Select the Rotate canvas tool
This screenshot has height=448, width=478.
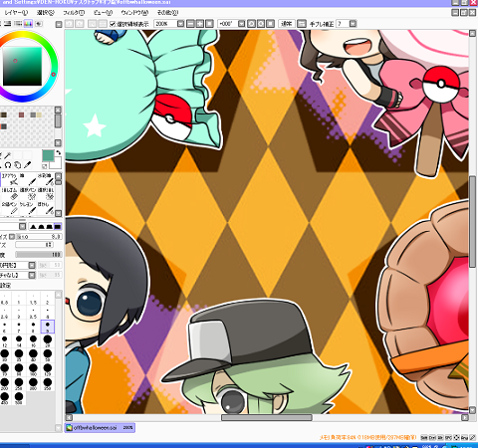click(8, 165)
